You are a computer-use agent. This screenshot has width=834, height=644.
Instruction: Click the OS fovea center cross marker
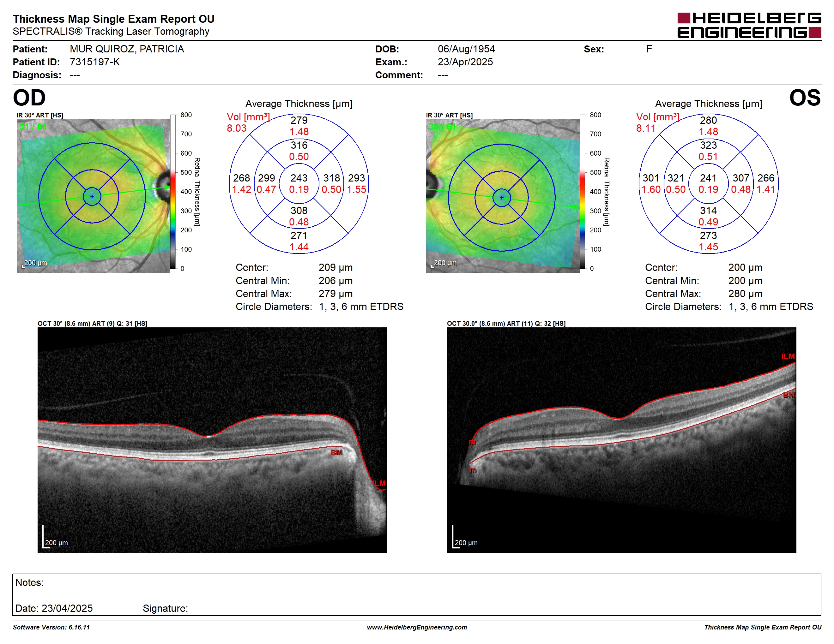[x=502, y=198]
